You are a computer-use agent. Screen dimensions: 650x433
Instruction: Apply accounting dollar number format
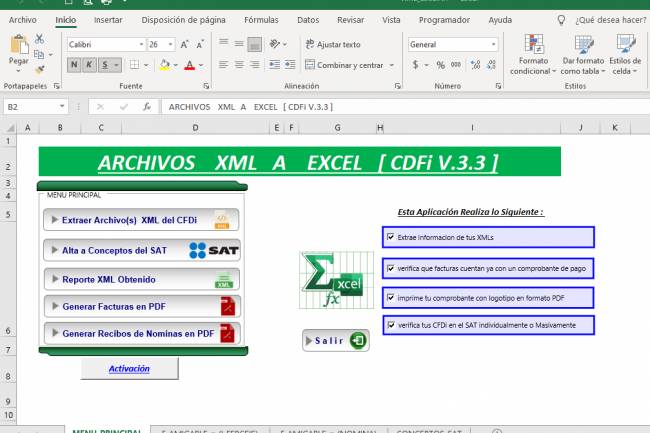point(415,65)
